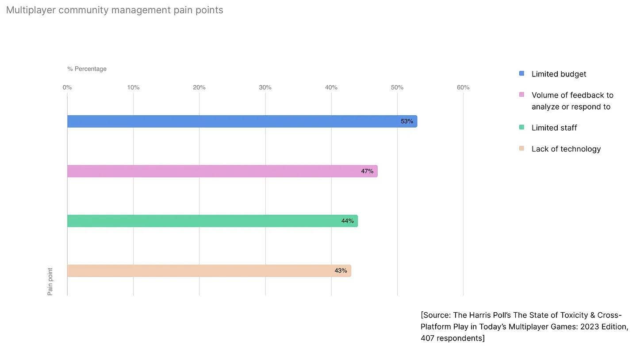Click the 47% data label
644x356 pixels.
coord(367,171)
